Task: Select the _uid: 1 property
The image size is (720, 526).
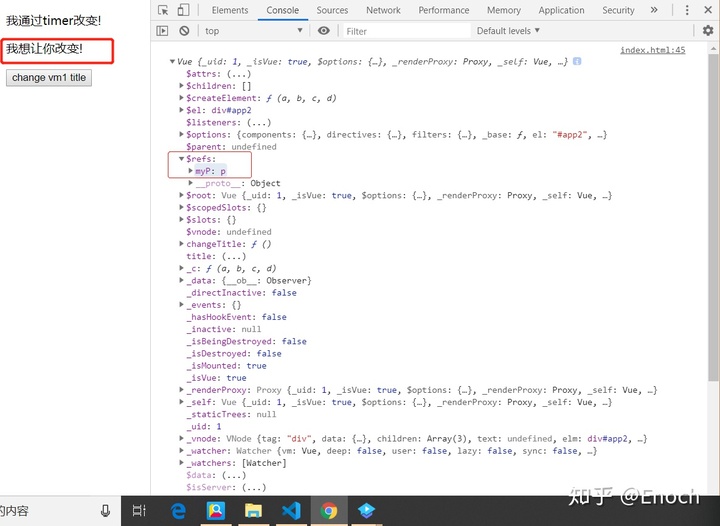Action: pyautogui.click(x=204, y=426)
